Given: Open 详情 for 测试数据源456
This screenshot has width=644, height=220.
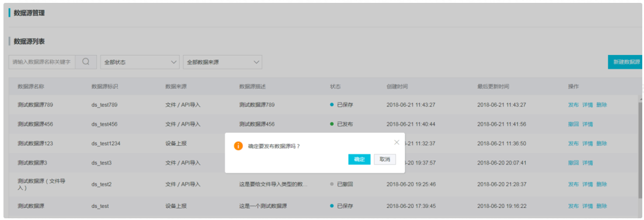Looking at the screenshot, I should (x=587, y=124).
